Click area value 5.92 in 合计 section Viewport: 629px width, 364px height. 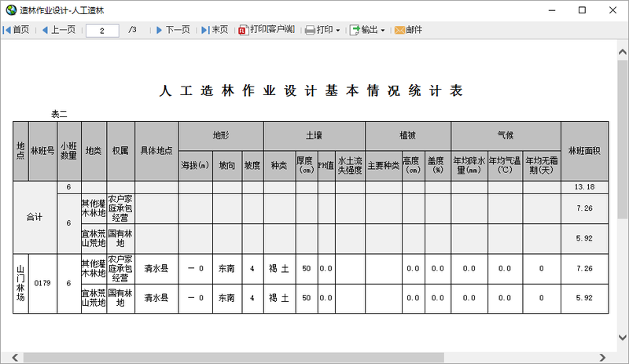(584, 238)
